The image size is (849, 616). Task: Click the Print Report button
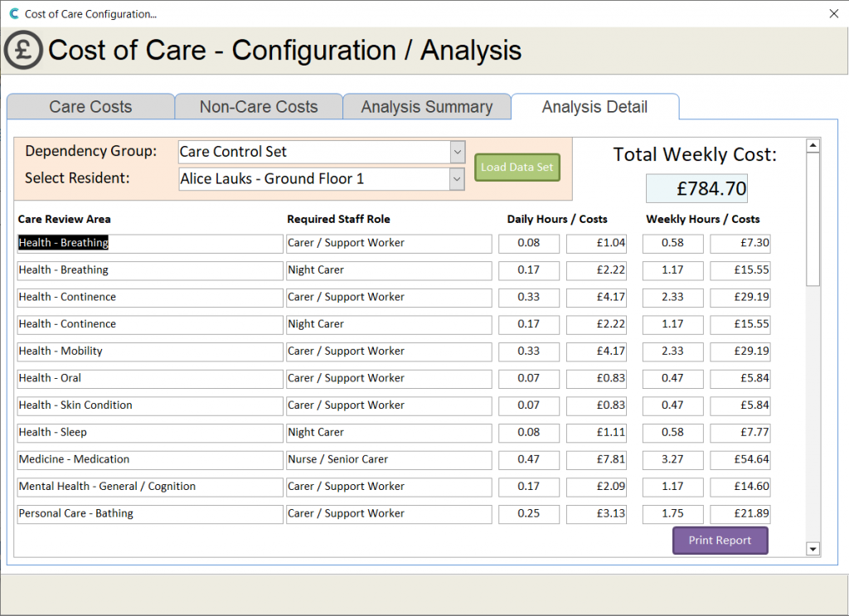pos(720,541)
